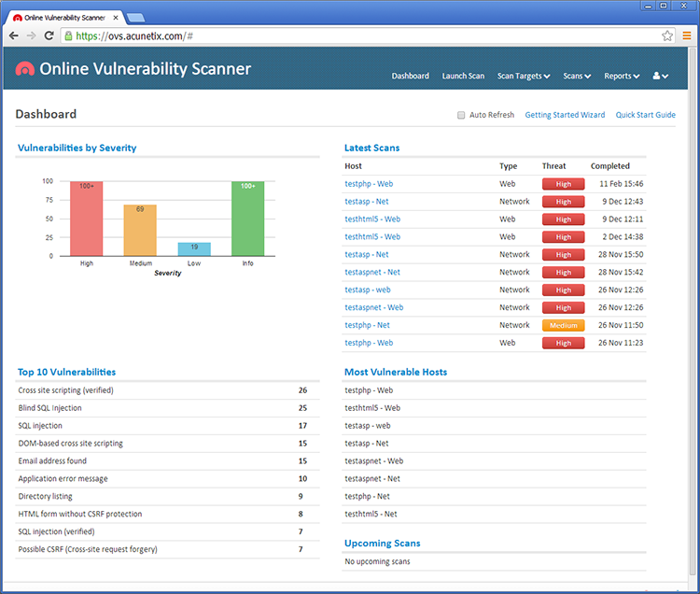
Task: Click the Medium threat badge for testphp - Net
Action: [564, 325]
